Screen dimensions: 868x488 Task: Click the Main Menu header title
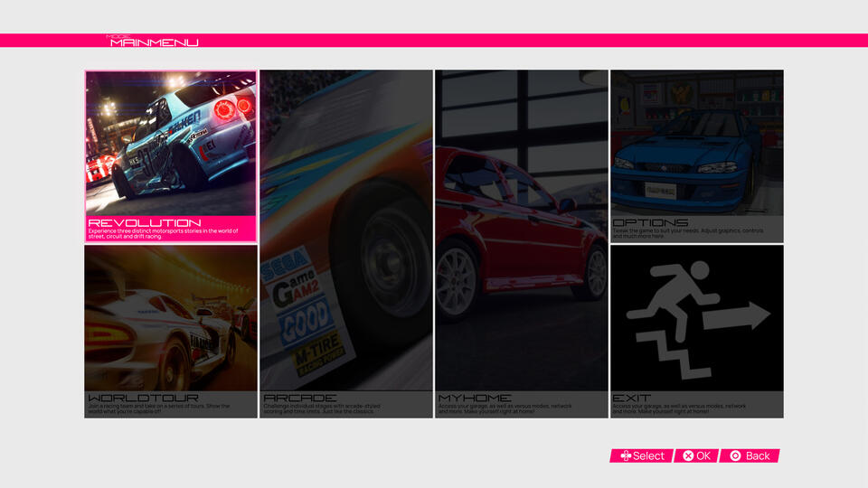point(154,42)
